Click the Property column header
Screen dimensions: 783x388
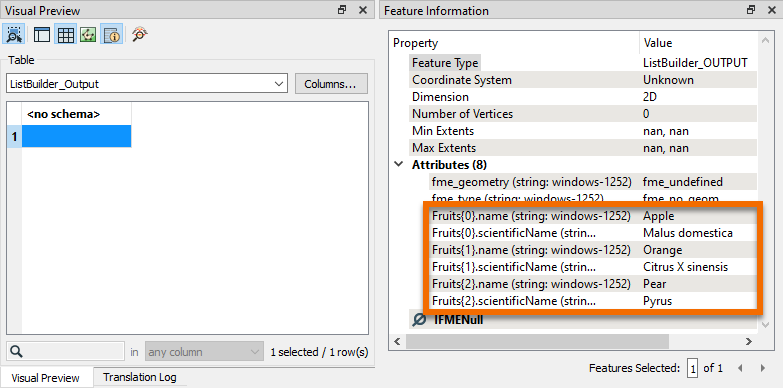click(x=515, y=43)
